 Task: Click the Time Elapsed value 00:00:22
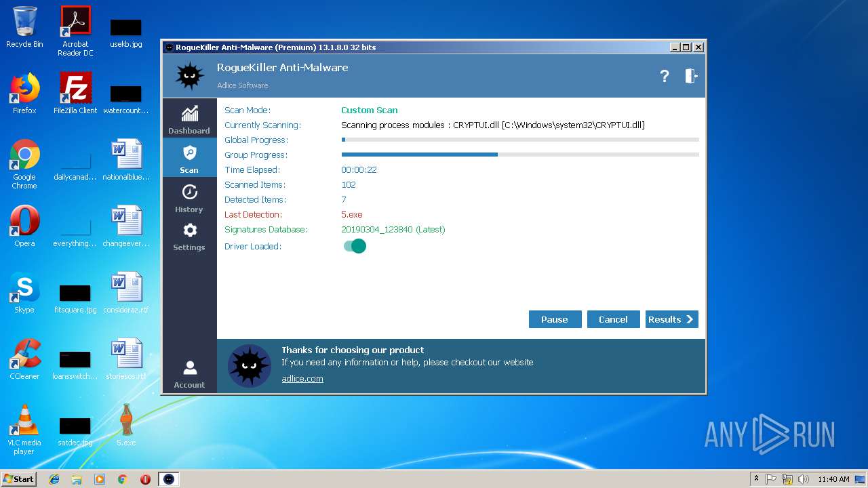pyautogui.click(x=359, y=169)
